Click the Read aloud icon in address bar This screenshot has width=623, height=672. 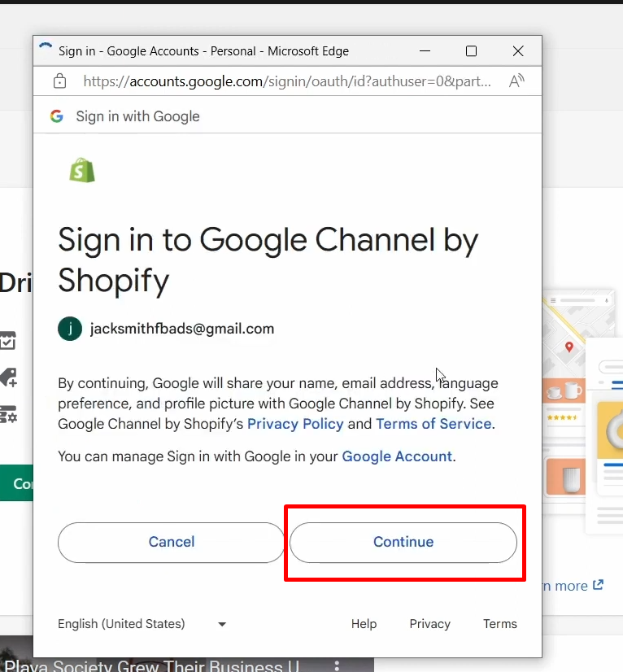click(x=516, y=81)
